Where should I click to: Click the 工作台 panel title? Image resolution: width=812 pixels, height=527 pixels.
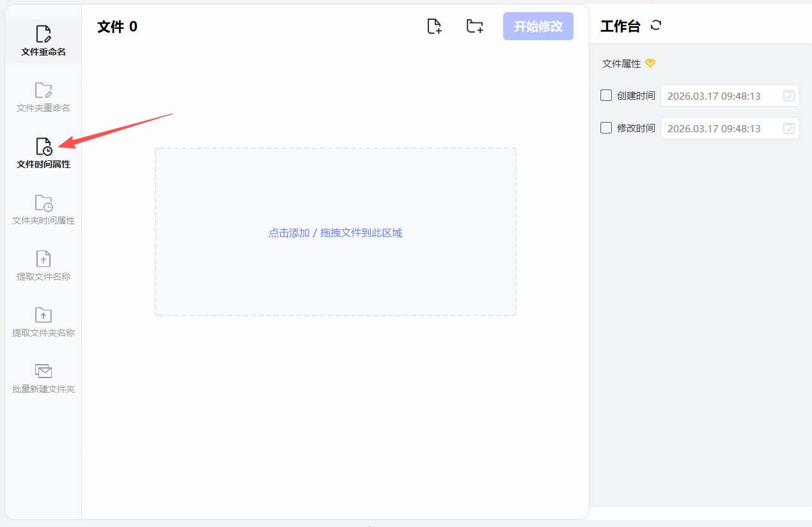[x=620, y=26]
